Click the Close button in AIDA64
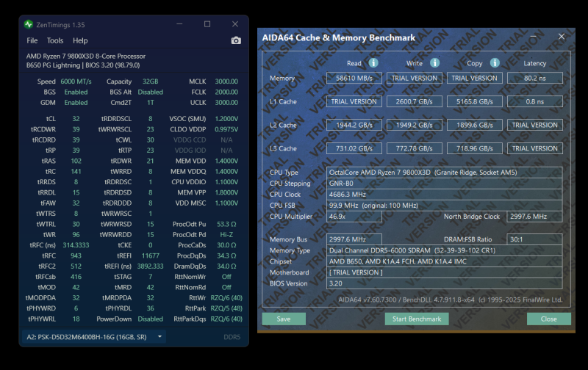 [548, 319]
